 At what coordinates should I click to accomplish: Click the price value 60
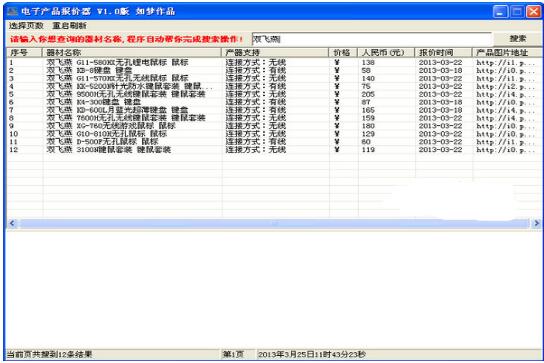[x=366, y=142]
